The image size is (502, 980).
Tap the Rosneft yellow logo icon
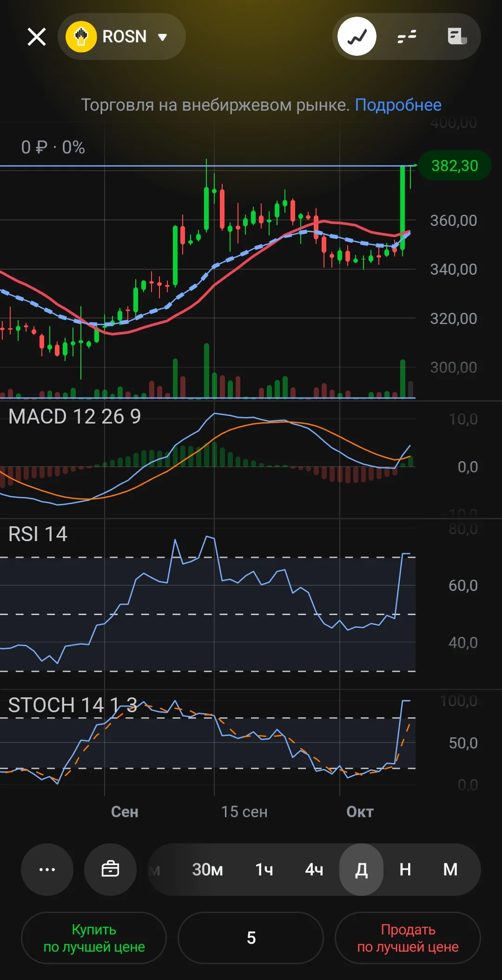(81, 37)
